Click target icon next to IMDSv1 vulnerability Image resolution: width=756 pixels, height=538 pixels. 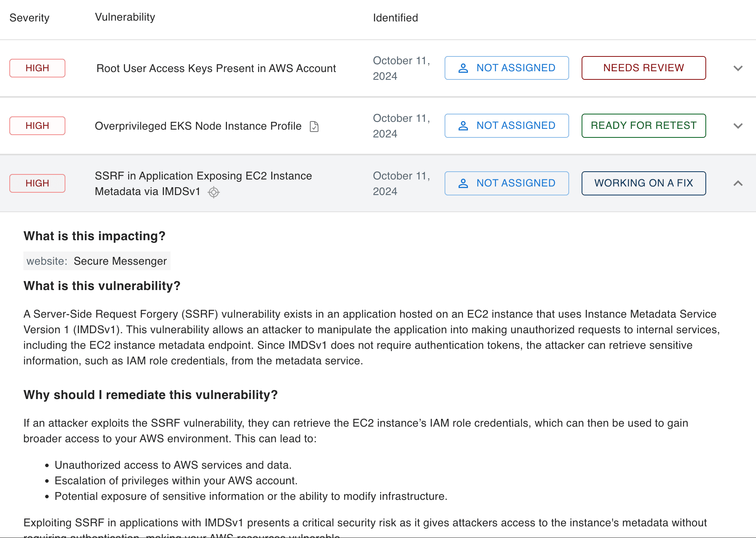[214, 192]
